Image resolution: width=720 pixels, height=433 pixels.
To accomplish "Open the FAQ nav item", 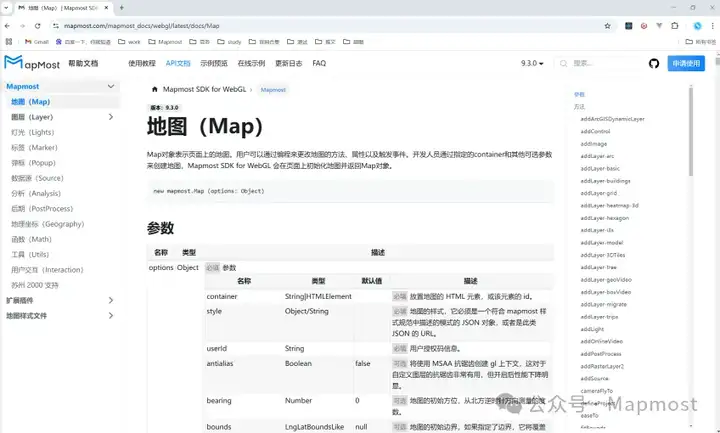I will pyautogui.click(x=319, y=63).
